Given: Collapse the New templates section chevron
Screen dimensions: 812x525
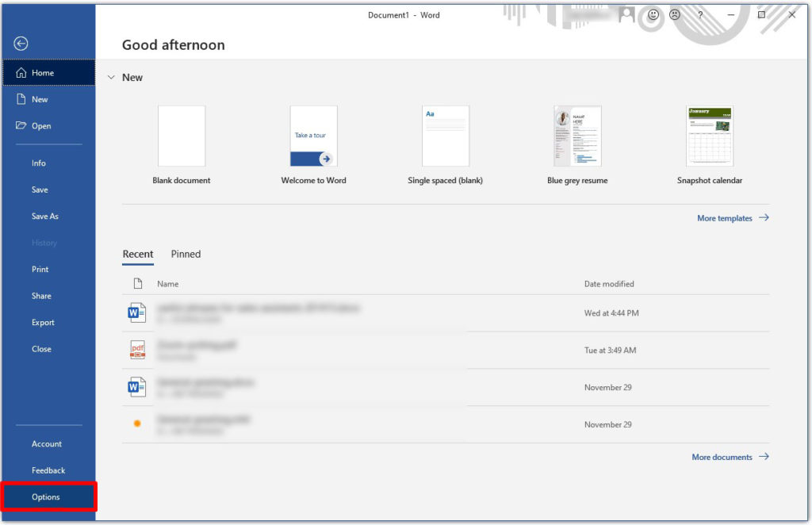Looking at the screenshot, I should click(111, 77).
